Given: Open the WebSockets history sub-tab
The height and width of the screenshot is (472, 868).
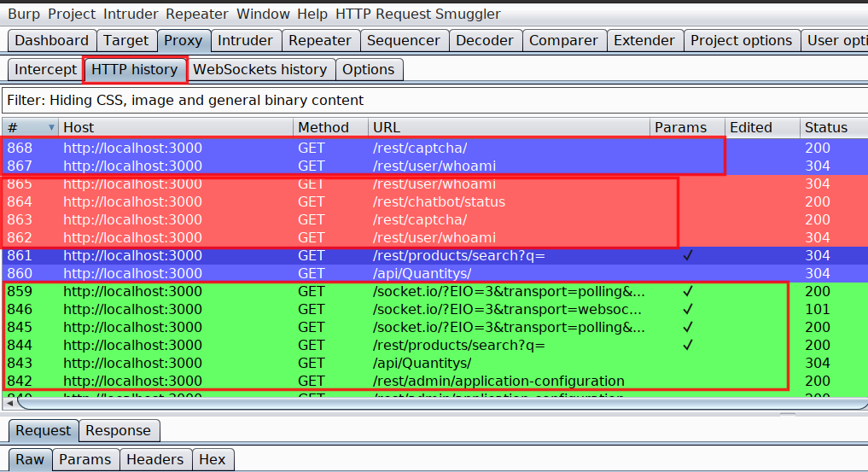Looking at the screenshot, I should click(x=260, y=70).
